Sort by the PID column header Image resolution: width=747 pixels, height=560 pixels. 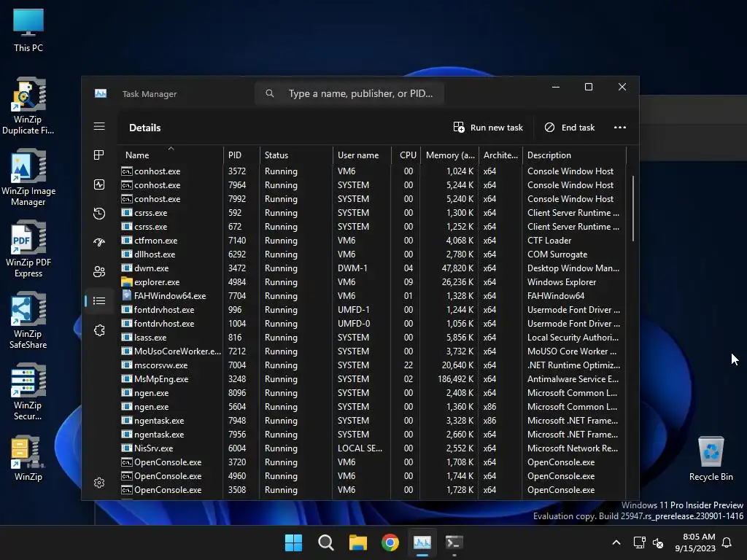(x=241, y=155)
